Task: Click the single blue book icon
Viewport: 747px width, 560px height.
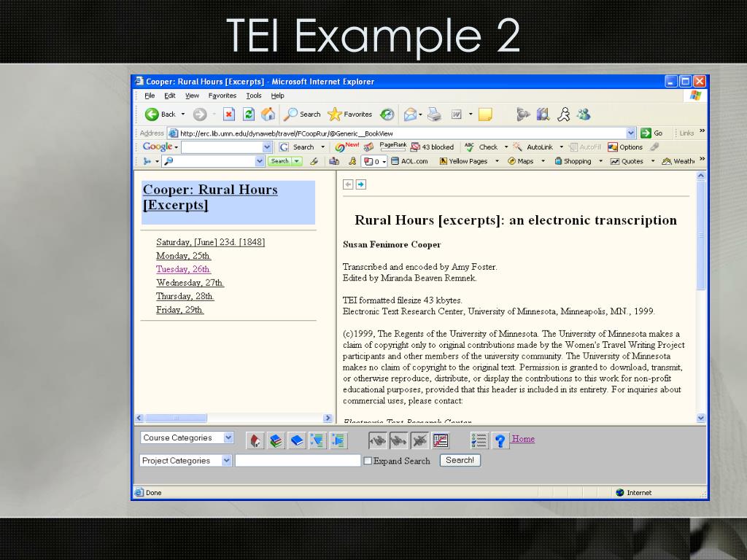Action: (x=297, y=440)
